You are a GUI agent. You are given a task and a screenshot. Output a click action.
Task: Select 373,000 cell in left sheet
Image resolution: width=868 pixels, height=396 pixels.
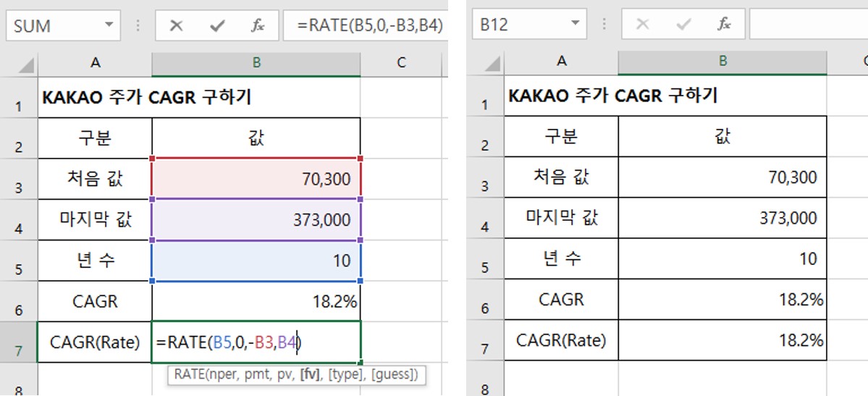(x=256, y=220)
